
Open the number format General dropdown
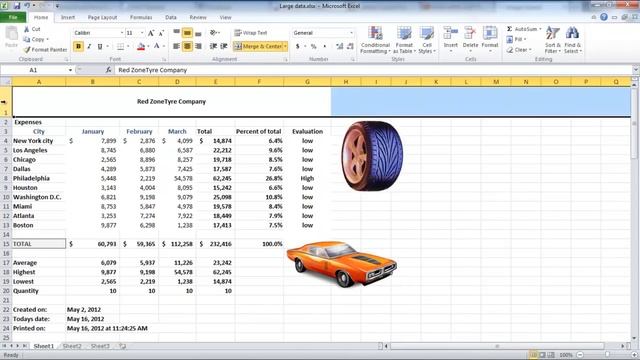tap(351, 33)
